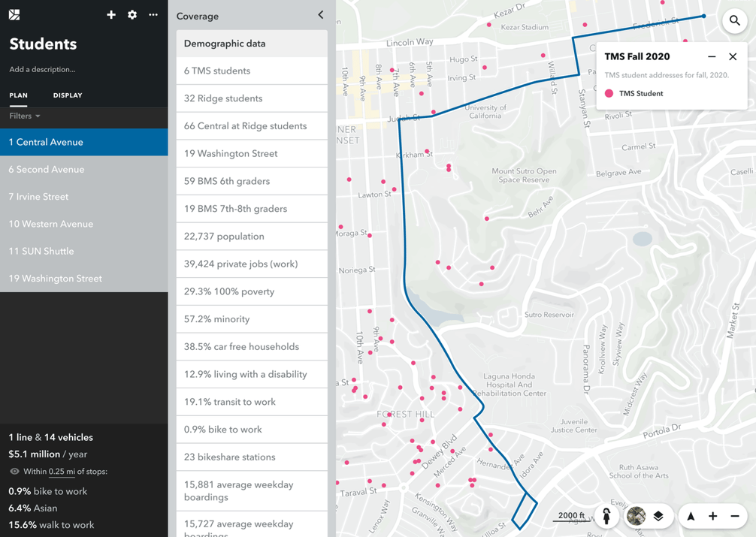
Task: Choose 22,737 population coverage item
Action: point(252,236)
